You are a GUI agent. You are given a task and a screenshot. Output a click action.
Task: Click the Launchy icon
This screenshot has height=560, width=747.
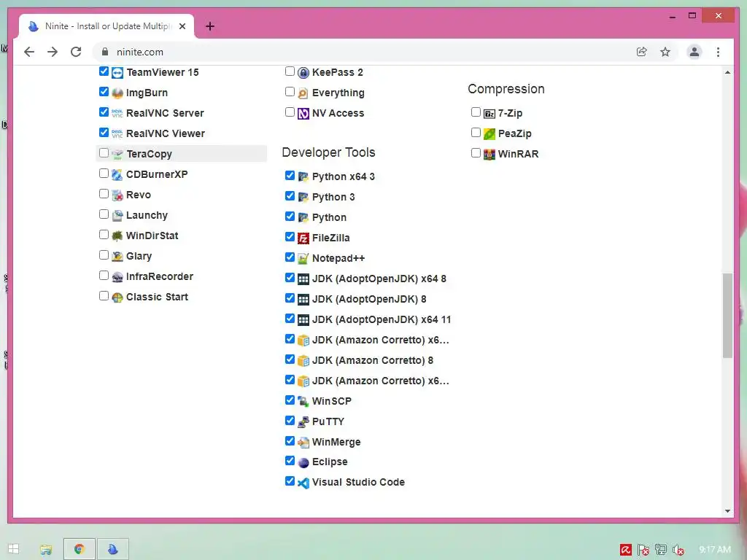click(x=117, y=216)
